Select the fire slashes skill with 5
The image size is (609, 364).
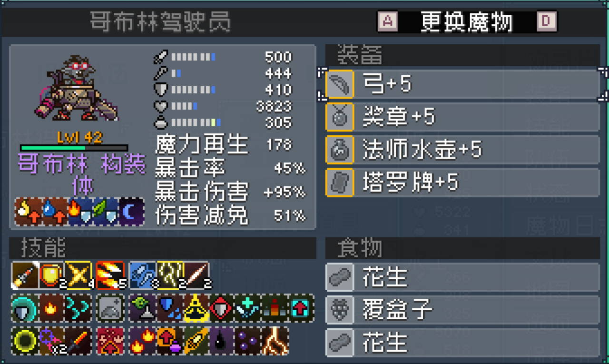point(110,275)
